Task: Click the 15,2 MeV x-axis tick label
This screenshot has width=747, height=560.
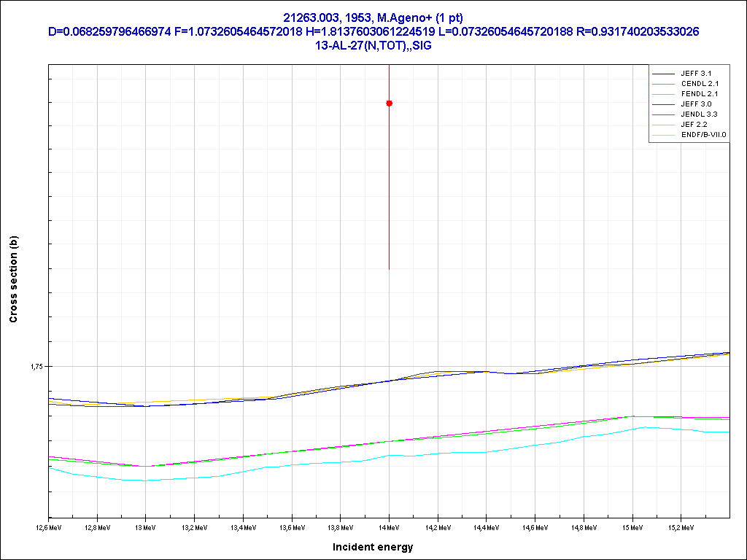Action: click(681, 526)
